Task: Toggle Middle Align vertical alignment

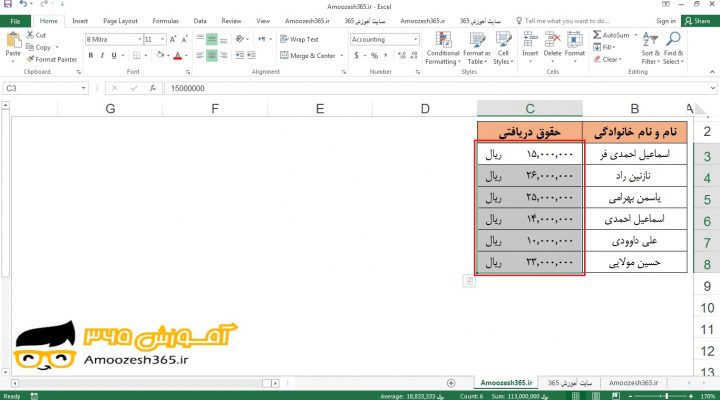Action: (212, 39)
